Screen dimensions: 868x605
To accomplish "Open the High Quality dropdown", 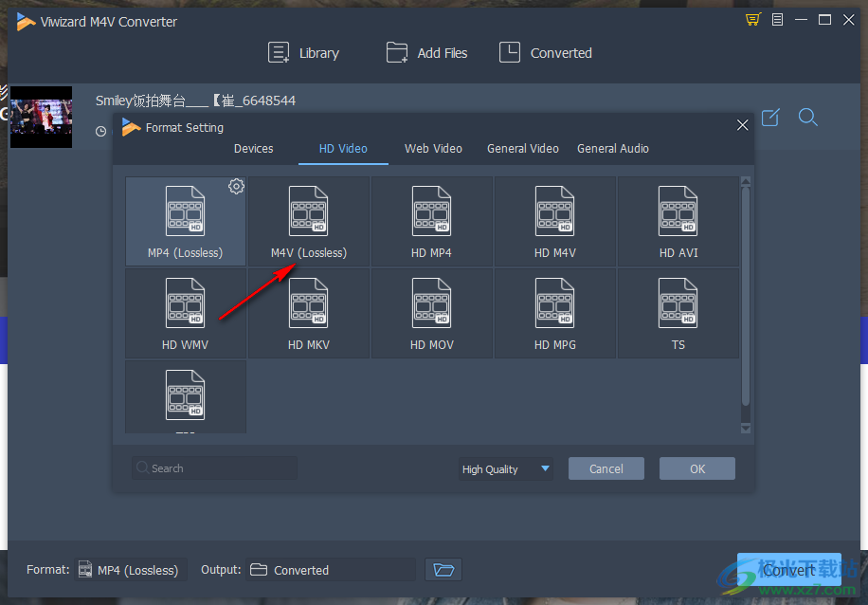I will (506, 468).
